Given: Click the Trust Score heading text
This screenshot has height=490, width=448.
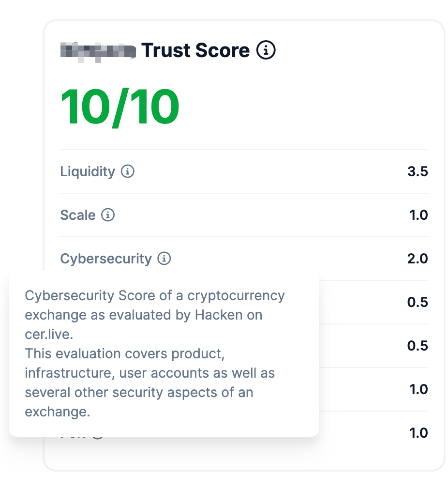Looking at the screenshot, I should coord(195,50).
